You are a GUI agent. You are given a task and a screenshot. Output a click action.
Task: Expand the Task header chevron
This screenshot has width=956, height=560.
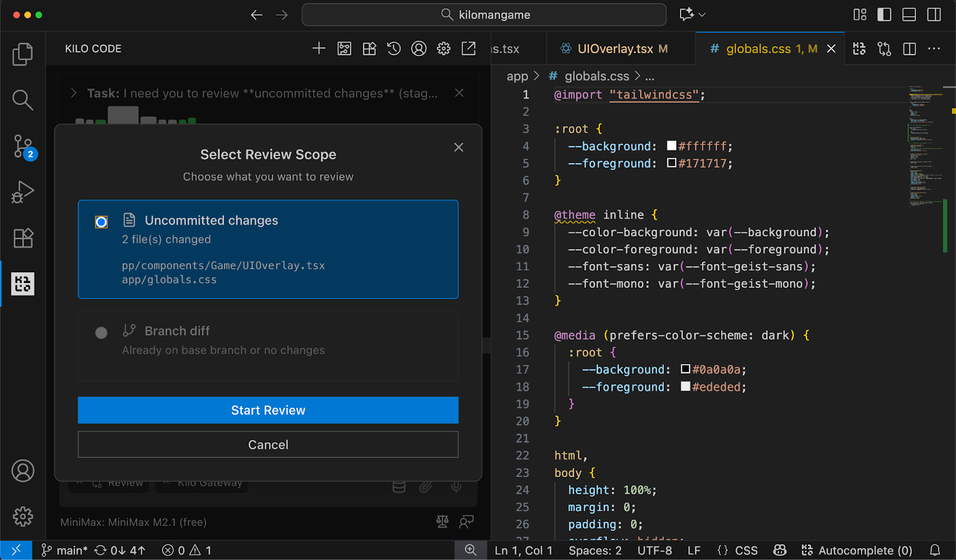[73, 93]
